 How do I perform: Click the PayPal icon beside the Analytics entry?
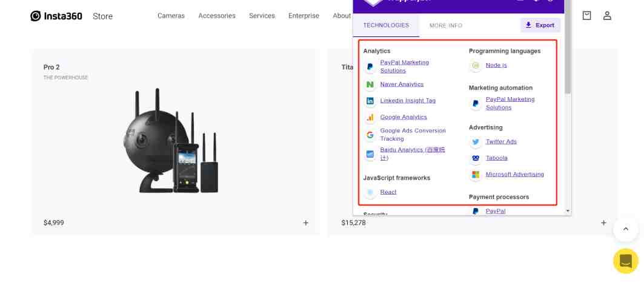tap(370, 67)
